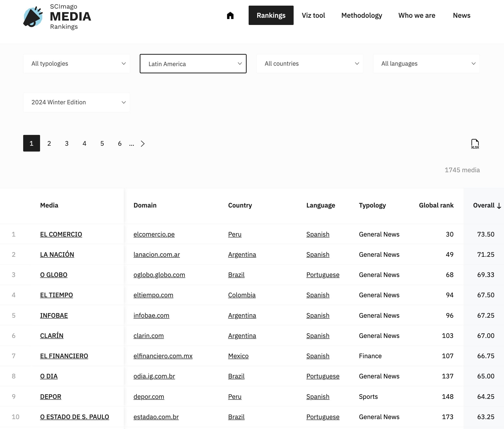Viewport: 504px width, 429px height.
Task: Visit the oglobo.globo.com domain link
Action: click(159, 275)
